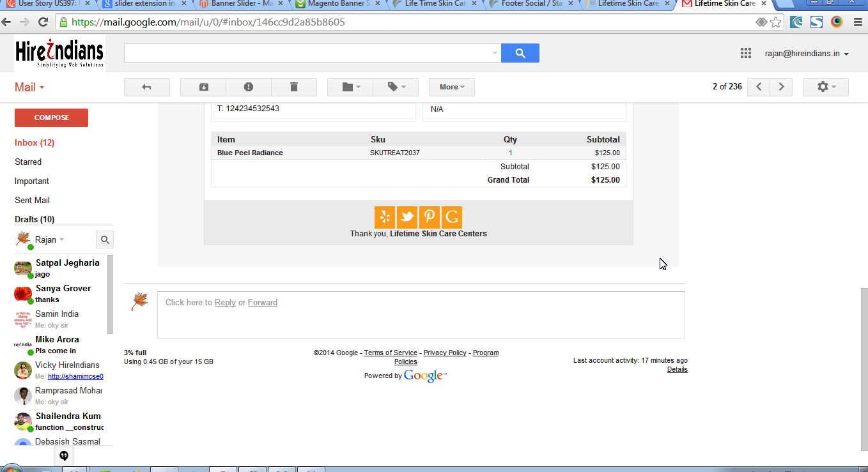Image resolution: width=868 pixels, height=472 pixels.
Task: Open chat with Mike Arora
Action: (59, 345)
